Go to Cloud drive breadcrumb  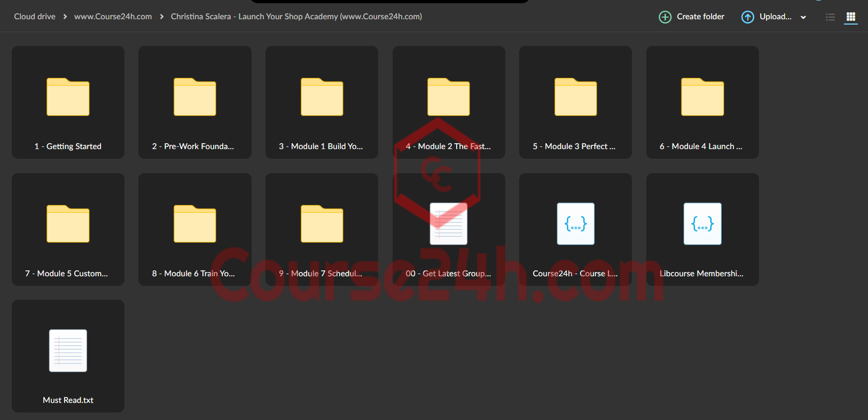tap(35, 17)
